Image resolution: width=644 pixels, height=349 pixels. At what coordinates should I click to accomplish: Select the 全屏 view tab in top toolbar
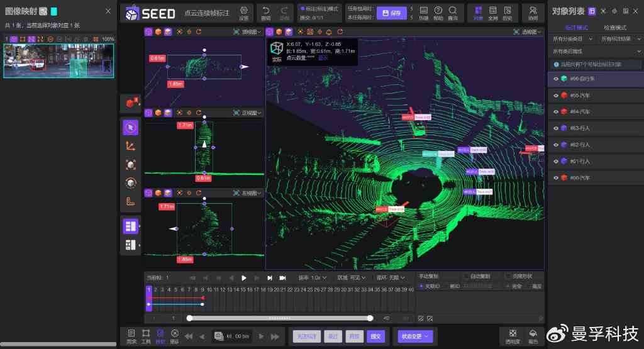click(x=493, y=13)
